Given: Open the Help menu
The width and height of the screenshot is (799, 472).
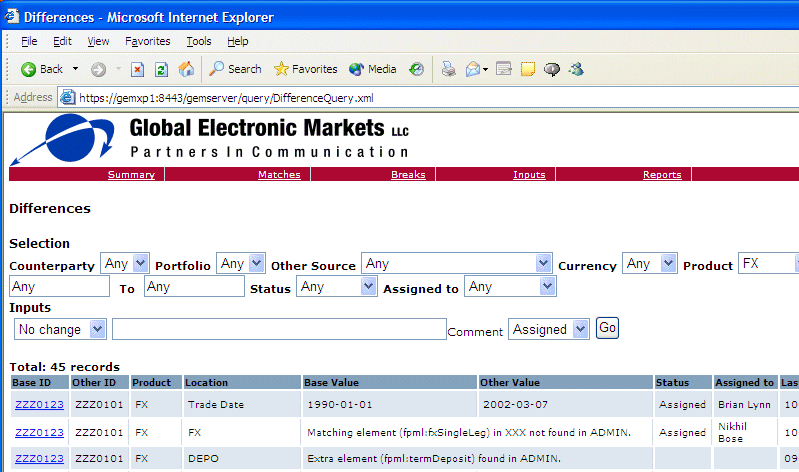Looking at the screenshot, I should [237, 41].
